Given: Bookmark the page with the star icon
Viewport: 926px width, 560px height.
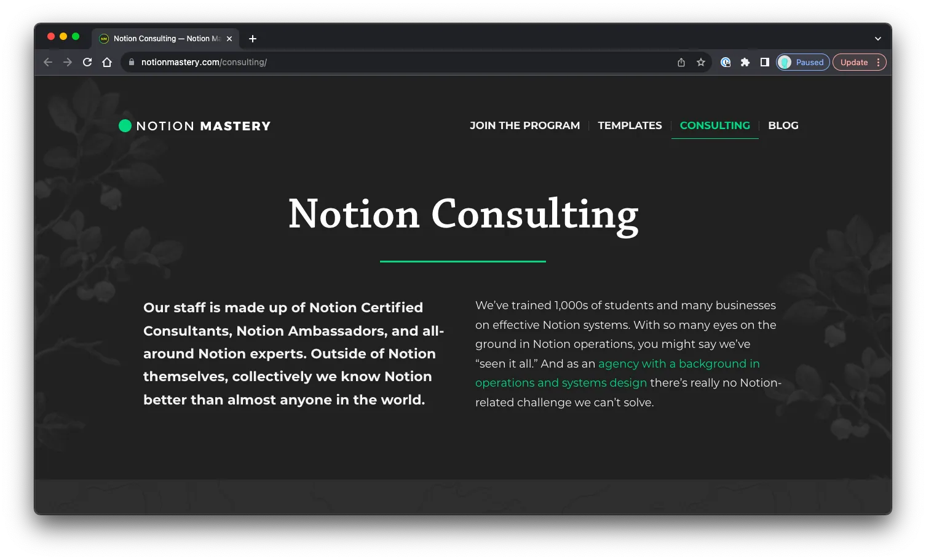Looking at the screenshot, I should (x=701, y=62).
